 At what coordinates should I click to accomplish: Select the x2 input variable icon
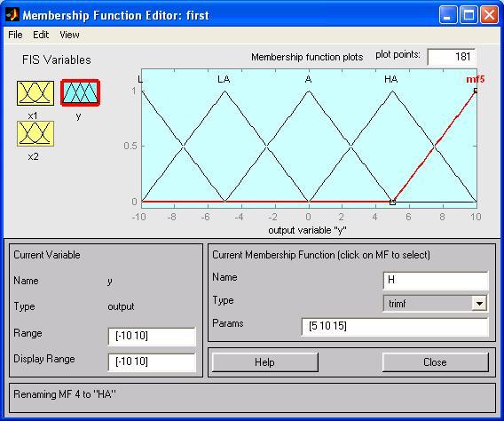pos(35,133)
